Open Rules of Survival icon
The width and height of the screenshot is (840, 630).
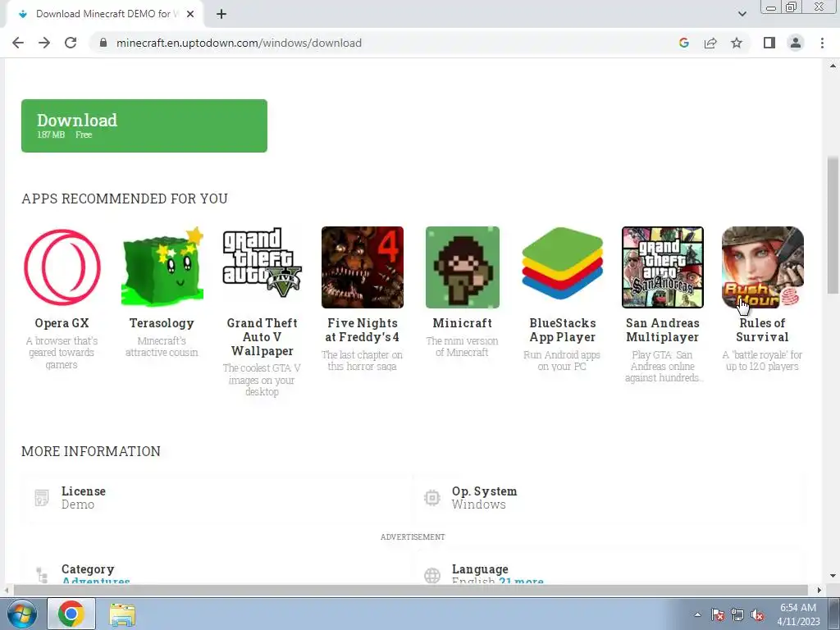[x=762, y=267]
